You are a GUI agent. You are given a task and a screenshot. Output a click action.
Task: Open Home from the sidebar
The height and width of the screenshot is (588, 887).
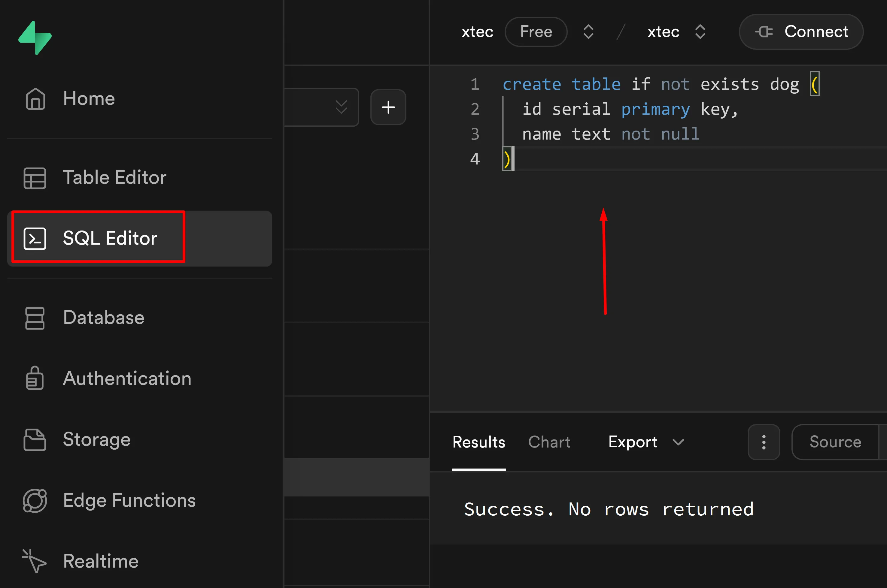[x=89, y=99]
